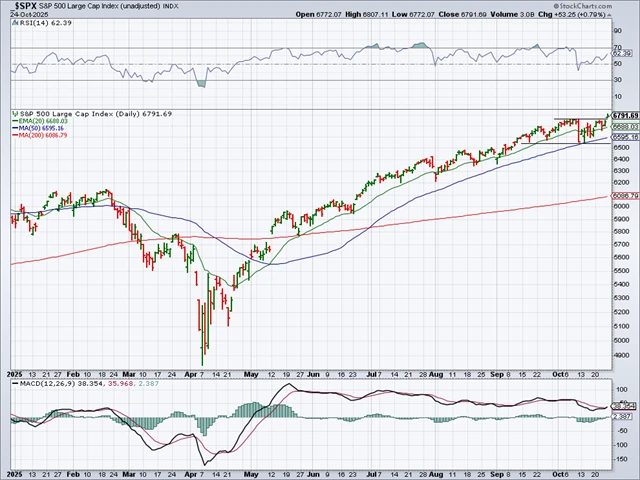Viewport: 640px width, 480px height.
Task: Click the Volume 3.0B value
Action: [x=512, y=15]
